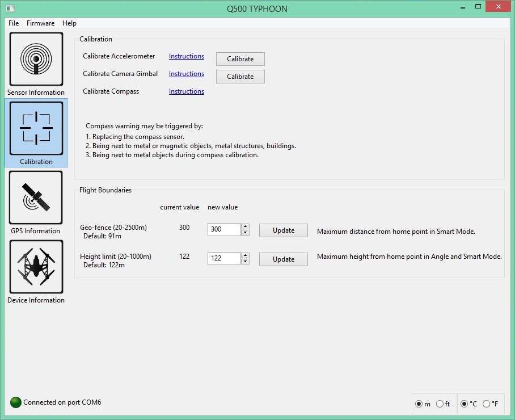Switch temperature unit to Fahrenheit
The image size is (515, 420).
pyautogui.click(x=487, y=404)
